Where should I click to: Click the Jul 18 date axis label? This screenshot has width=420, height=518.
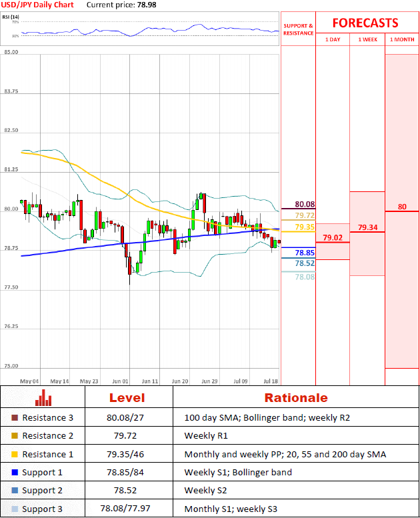click(271, 381)
